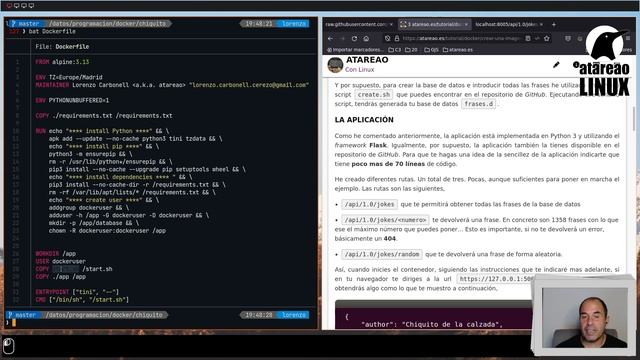
Task: Open the 20 bookmarks folder
Action: coord(411,50)
